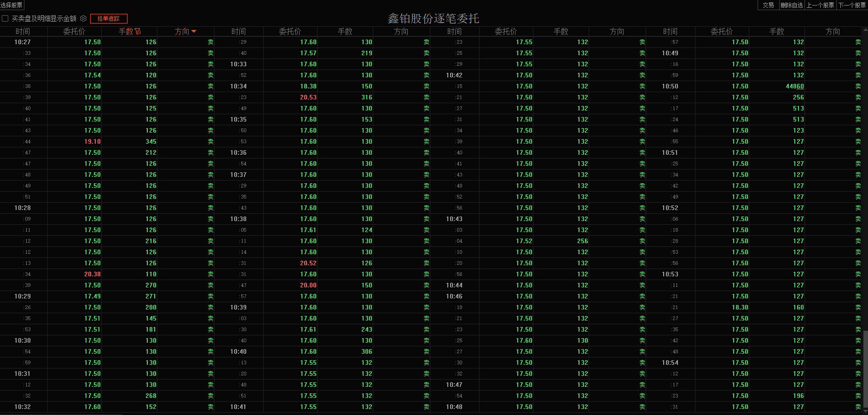
Task: Click 删除自选 to remove from watchlist
Action: coord(792,5)
